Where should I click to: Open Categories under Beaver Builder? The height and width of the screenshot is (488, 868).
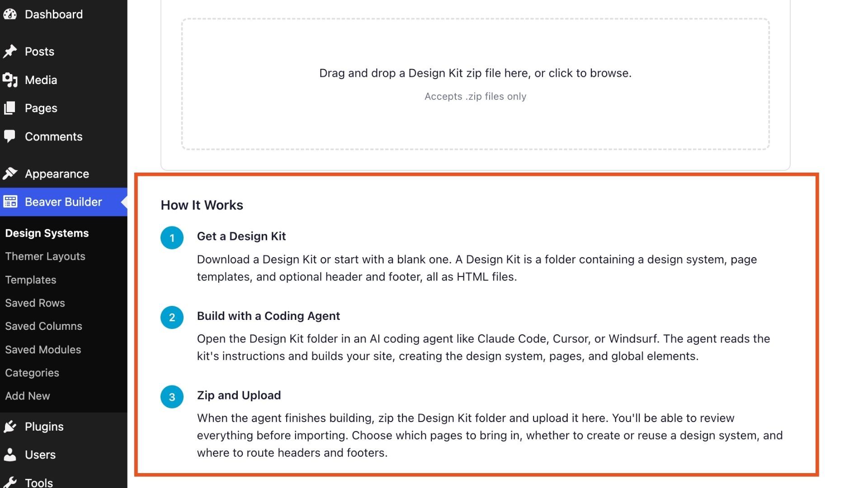tap(32, 373)
